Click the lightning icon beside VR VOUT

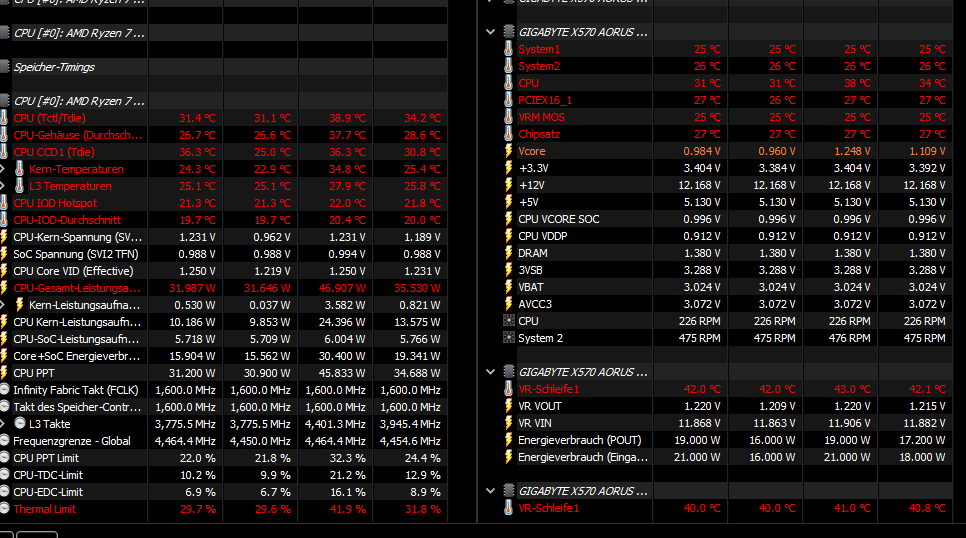point(508,406)
